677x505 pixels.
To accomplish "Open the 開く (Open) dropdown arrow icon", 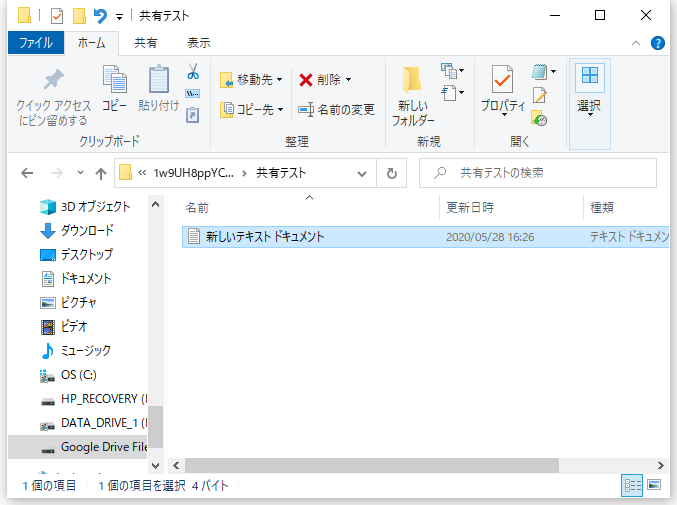I will coord(544,72).
